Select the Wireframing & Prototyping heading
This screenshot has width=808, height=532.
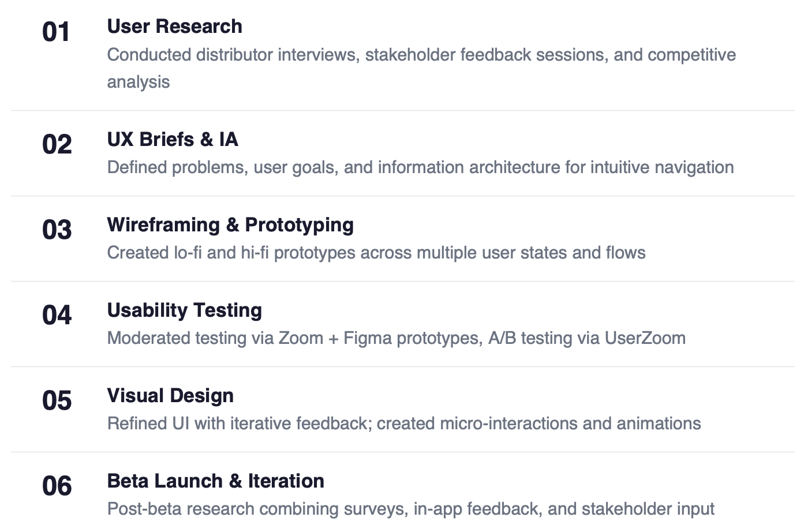(x=230, y=225)
